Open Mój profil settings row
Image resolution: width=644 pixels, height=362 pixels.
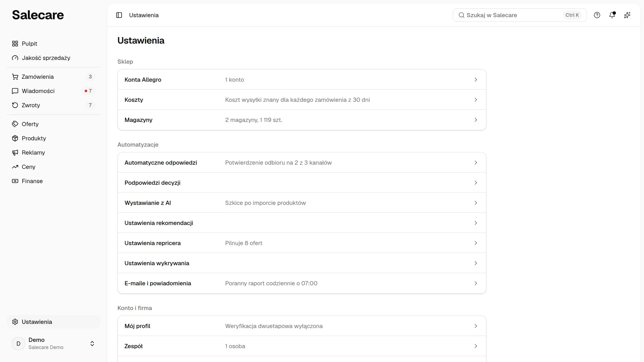302,326
